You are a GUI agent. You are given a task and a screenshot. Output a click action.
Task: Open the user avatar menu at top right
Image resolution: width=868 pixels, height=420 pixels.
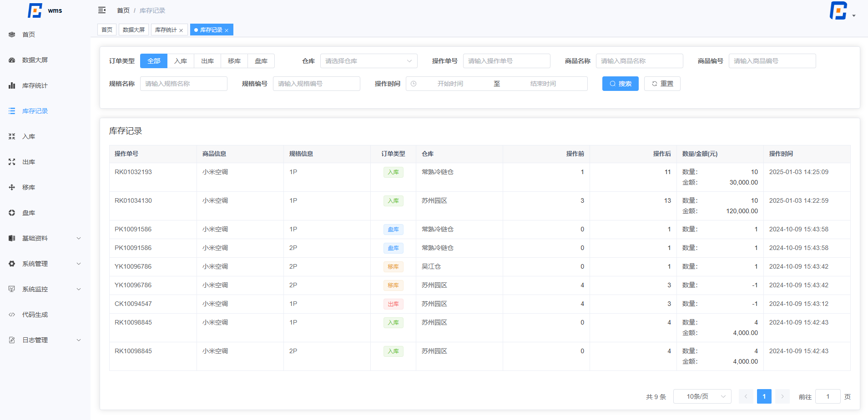pos(842,11)
